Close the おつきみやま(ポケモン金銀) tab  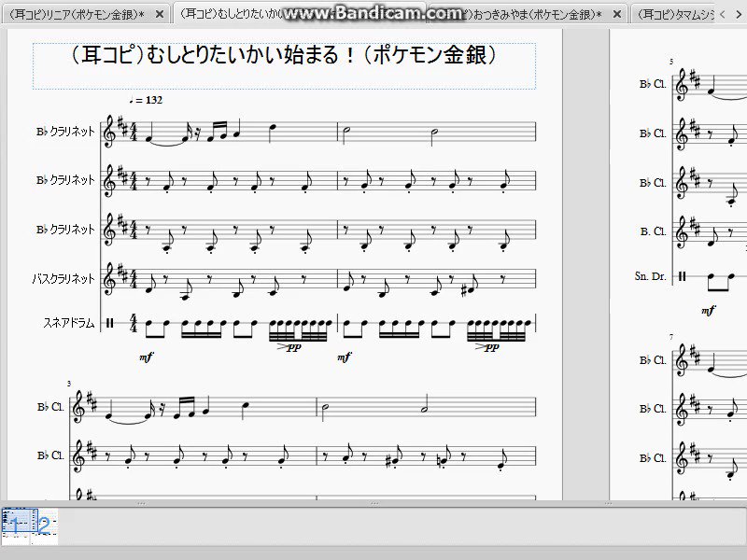[616, 14]
